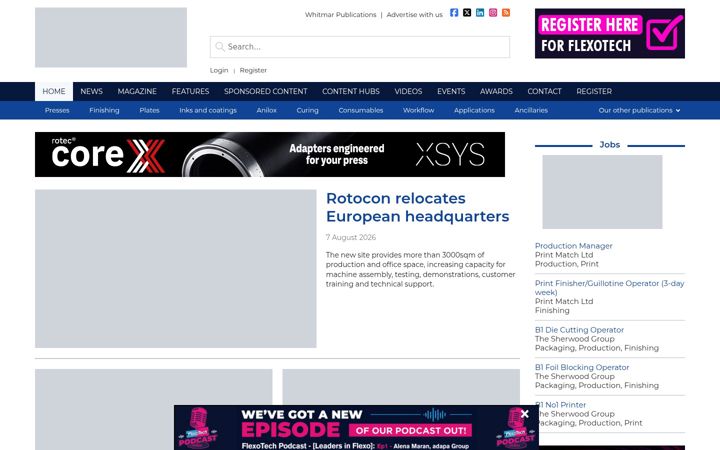Open B1 No1 Printer job

pos(560,405)
